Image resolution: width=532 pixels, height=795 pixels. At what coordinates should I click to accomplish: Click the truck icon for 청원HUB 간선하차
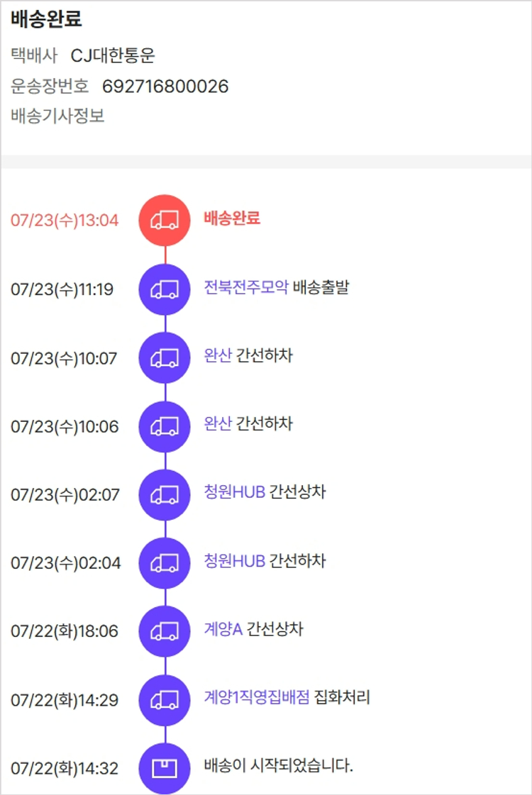point(165,563)
